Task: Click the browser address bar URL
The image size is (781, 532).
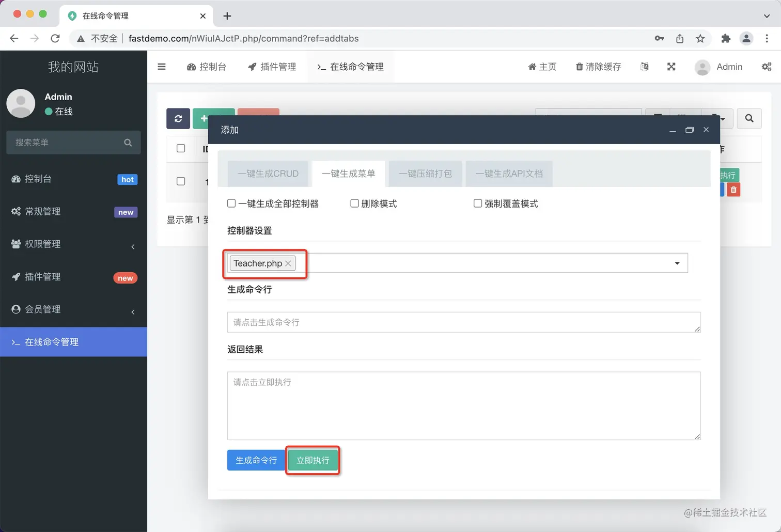Action: 243,39
